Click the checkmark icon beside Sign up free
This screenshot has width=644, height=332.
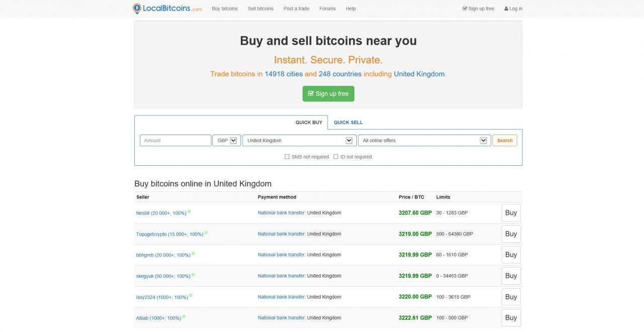click(464, 8)
